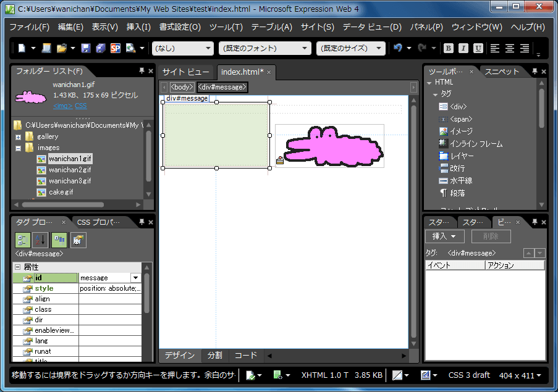558x392 pixels.
Task: Open the パネル(P) menu
Action: 426,27
